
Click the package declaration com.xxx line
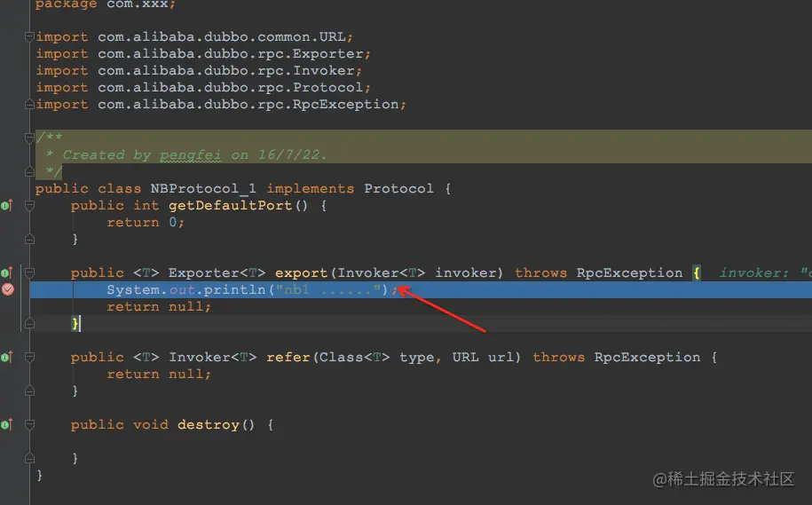(106, 4)
